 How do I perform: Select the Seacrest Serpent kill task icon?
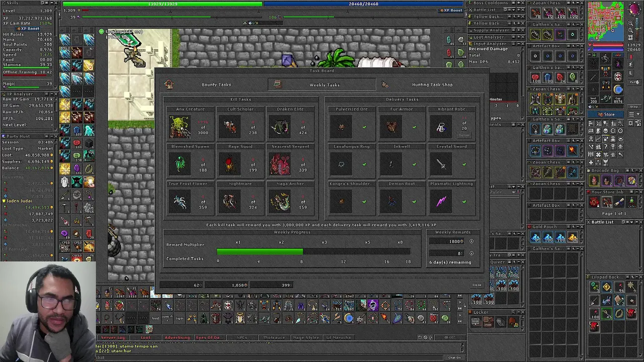click(x=280, y=164)
